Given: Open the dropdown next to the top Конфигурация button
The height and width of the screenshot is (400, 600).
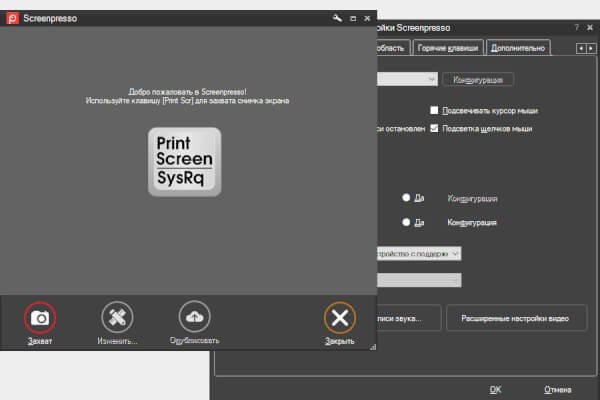Looking at the screenshot, I should [407, 79].
